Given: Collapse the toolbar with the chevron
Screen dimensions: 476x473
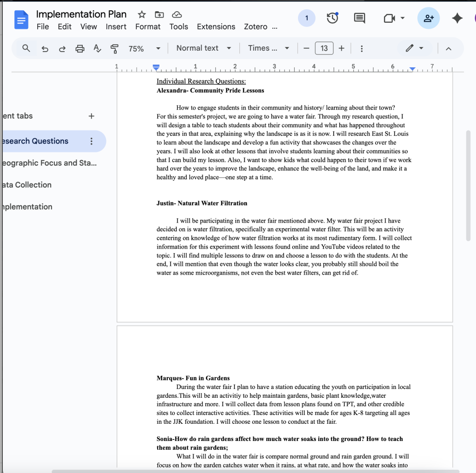Looking at the screenshot, I should 449,48.
